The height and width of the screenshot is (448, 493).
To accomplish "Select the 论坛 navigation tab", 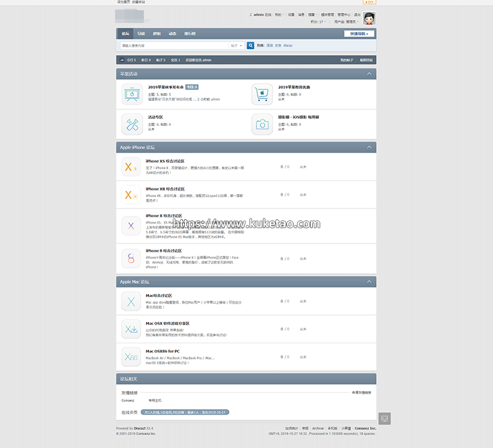I will [125, 34].
